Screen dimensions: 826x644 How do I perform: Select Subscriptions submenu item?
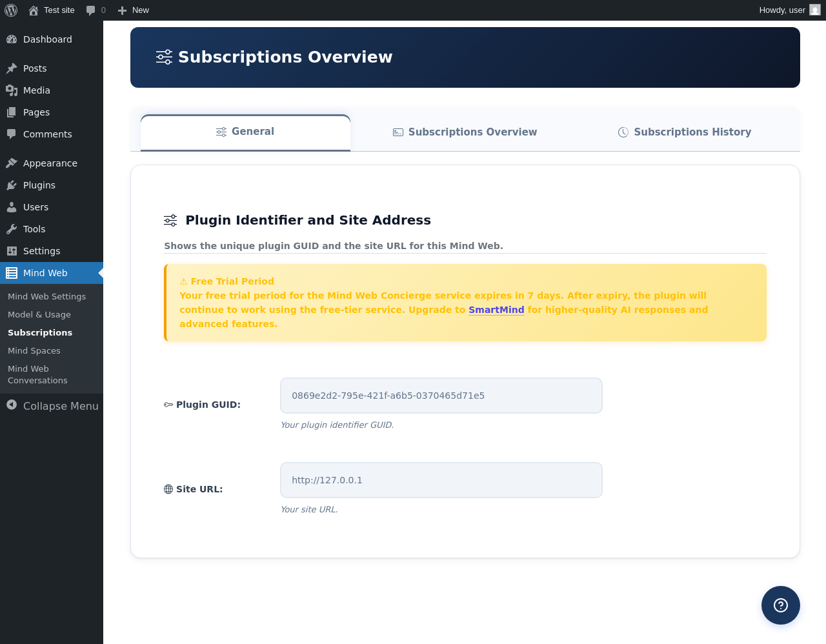40,333
